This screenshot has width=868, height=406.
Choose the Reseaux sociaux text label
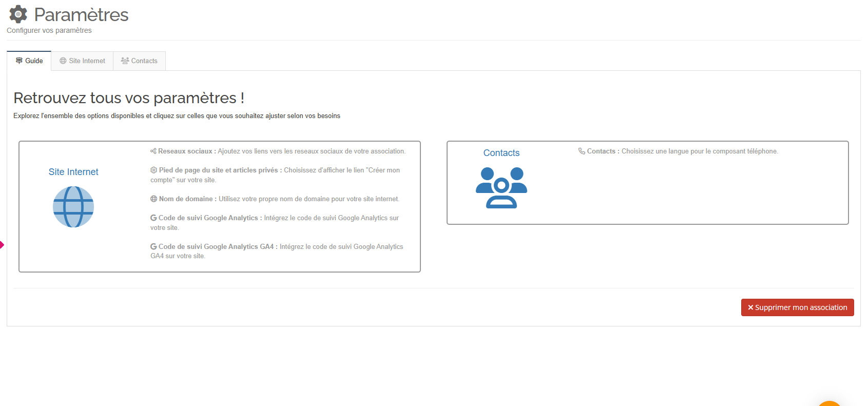(185, 151)
